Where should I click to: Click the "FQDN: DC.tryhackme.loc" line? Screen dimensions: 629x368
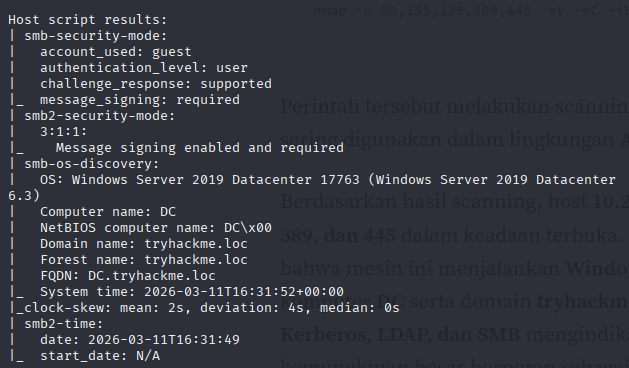(128, 276)
